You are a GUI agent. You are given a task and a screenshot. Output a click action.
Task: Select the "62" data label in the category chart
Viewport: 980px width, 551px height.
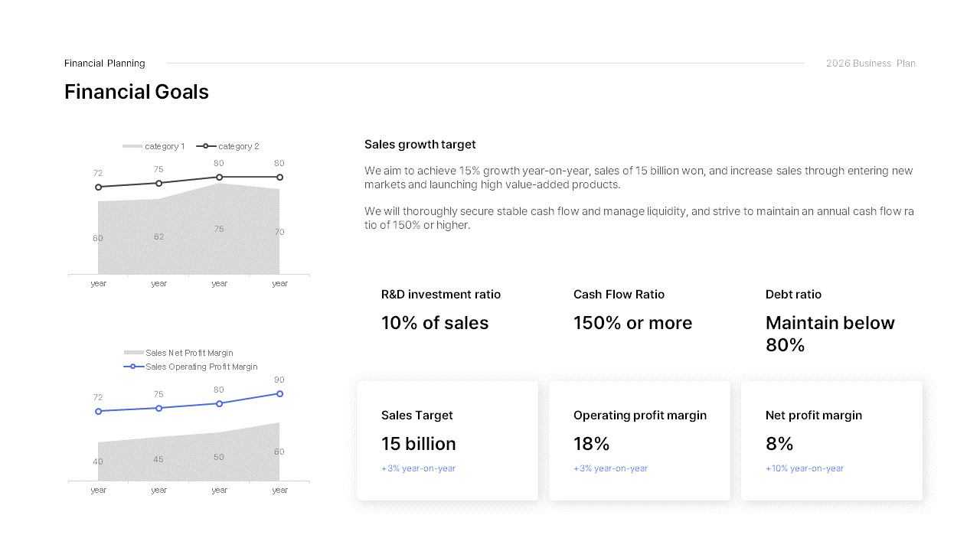(x=158, y=237)
